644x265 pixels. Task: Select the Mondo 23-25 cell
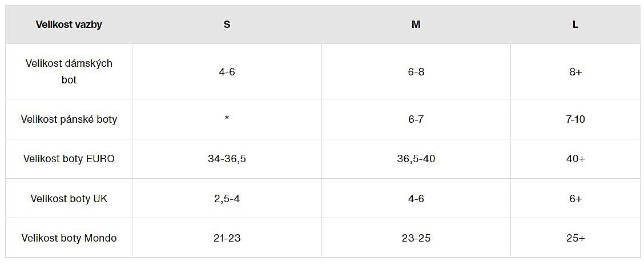[416, 238]
